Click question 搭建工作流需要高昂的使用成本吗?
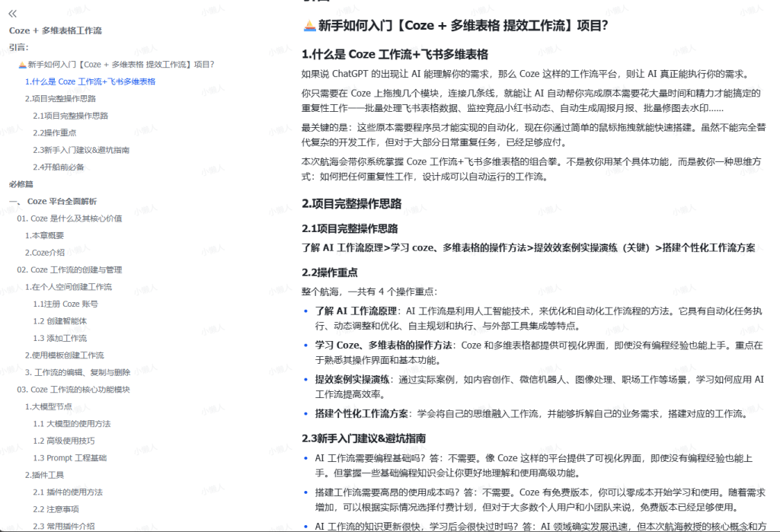 pyautogui.click(x=540, y=500)
